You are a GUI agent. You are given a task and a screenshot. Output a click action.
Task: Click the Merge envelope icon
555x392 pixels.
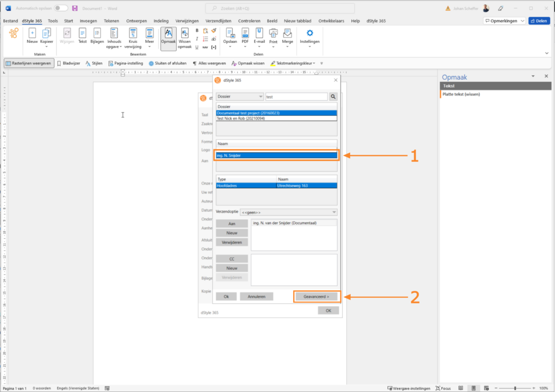point(287,37)
